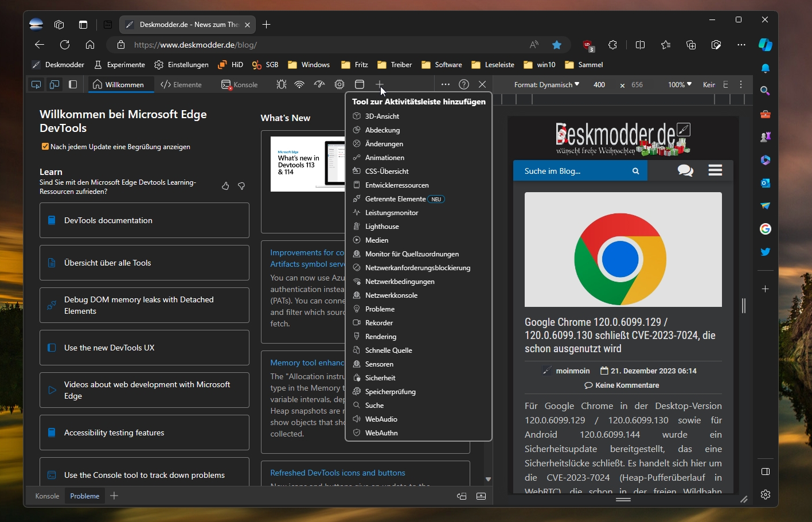The width and height of the screenshot is (812, 522).
Task: Open the 100% zoom dropdown
Action: 680,84
